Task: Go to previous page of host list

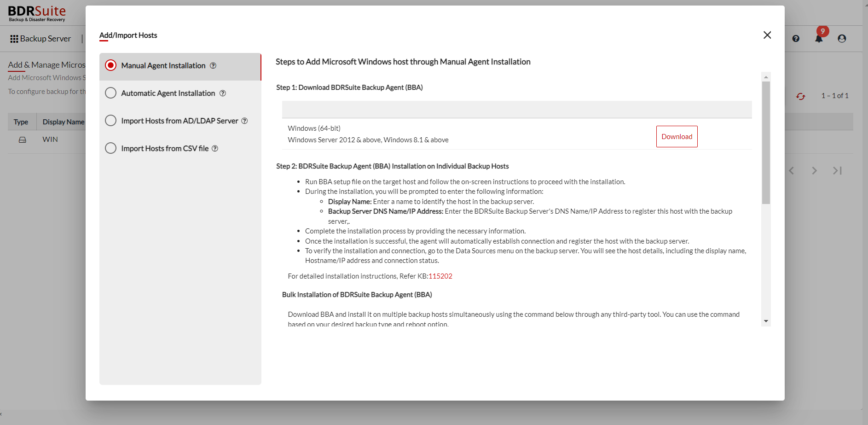Action: 791,171
